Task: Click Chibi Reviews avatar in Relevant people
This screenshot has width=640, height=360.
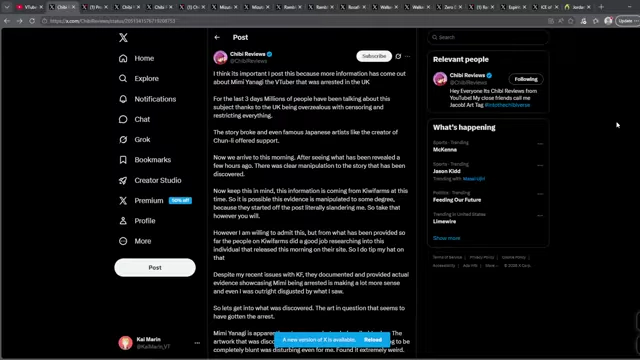Action: tap(440, 79)
